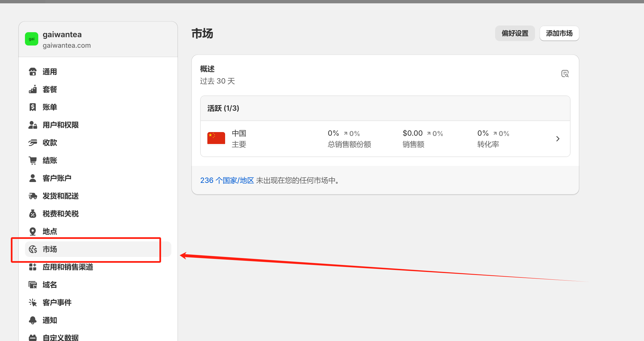Screen dimensions: 644x341
Task: Click the Checkout (结账) cart icon
Action: [x=33, y=160]
